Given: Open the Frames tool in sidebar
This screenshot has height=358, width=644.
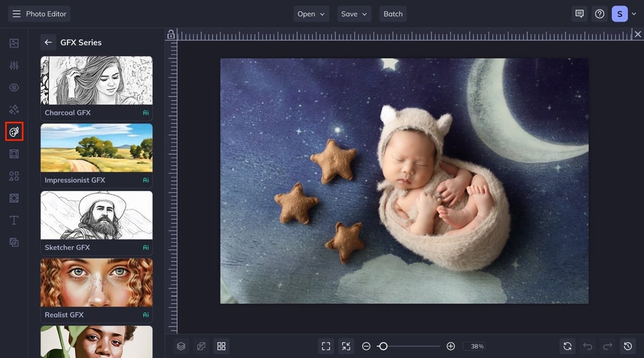Looking at the screenshot, I should click(x=14, y=154).
